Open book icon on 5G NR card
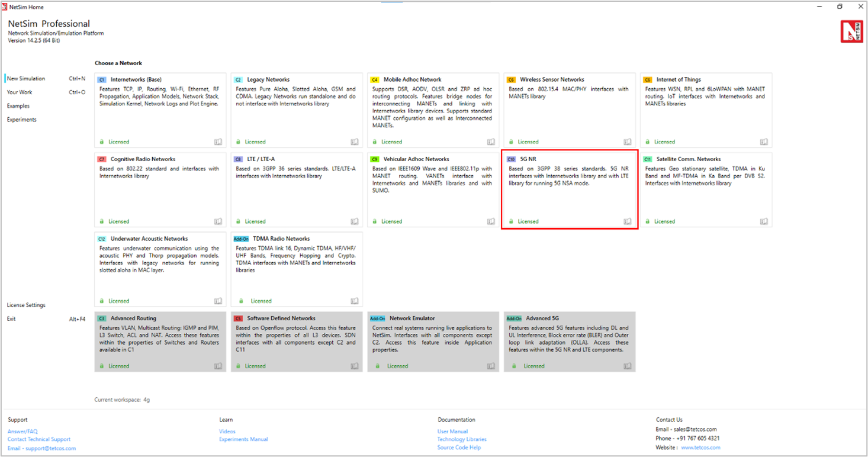This screenshot has width=868, height=457. click(x=628, y=221)
